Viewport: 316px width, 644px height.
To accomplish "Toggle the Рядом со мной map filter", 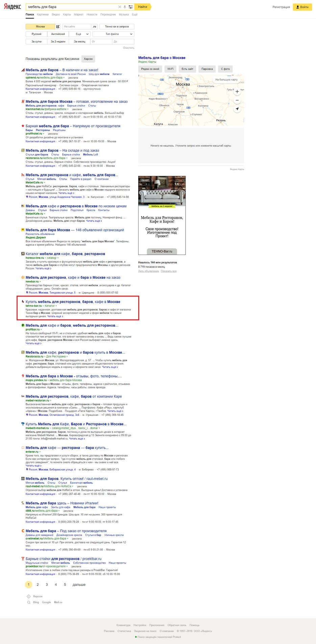I will point(150,69).
